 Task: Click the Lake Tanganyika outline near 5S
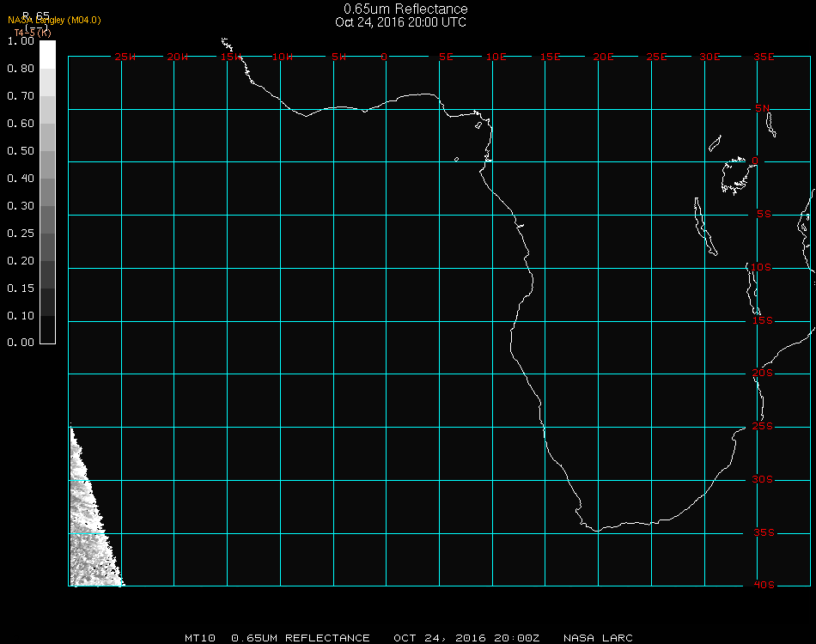point(706,227)
